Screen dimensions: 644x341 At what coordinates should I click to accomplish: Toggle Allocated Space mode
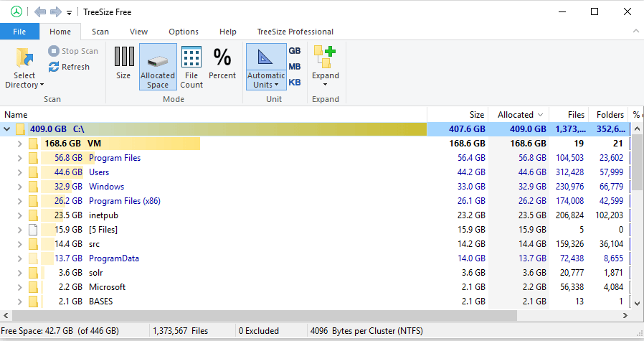point(158,67)
